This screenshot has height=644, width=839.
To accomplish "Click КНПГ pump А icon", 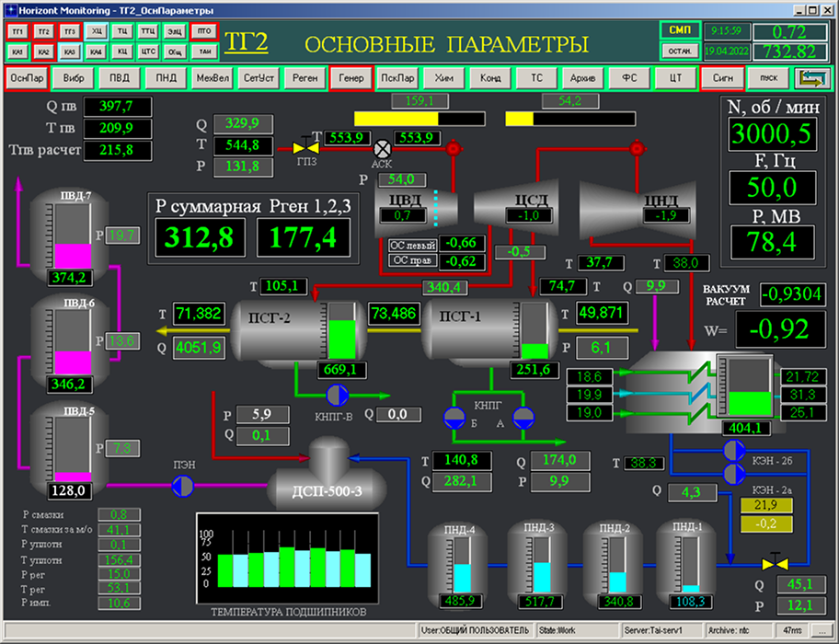I will (523, 417).
